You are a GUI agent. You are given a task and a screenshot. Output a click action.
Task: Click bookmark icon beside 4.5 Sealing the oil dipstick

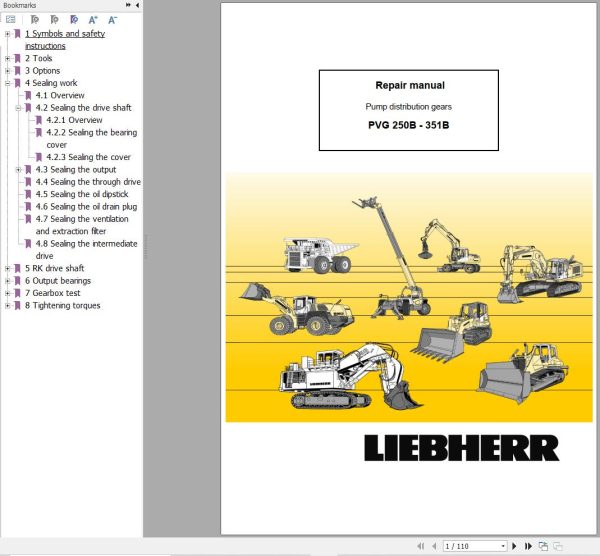[28, 194]
